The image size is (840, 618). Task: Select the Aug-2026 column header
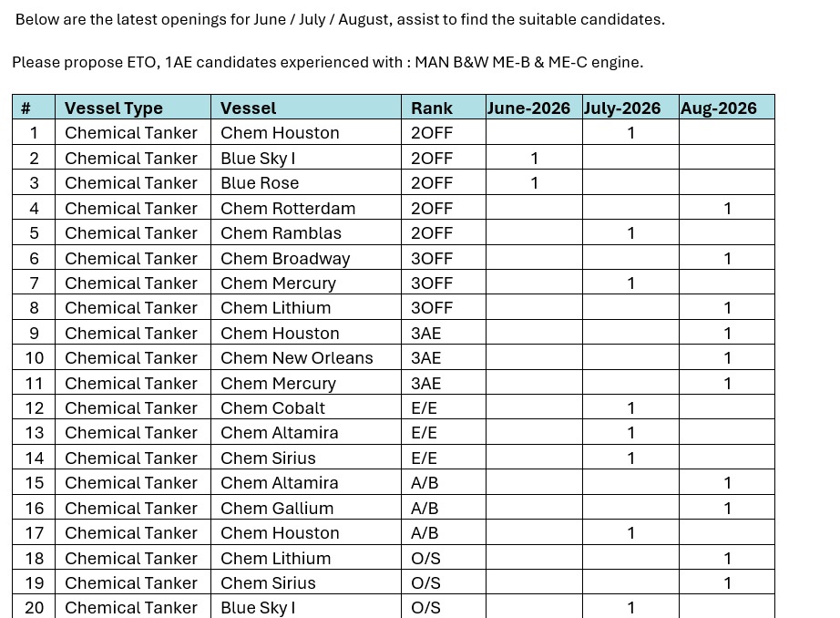tap(727, 108)
